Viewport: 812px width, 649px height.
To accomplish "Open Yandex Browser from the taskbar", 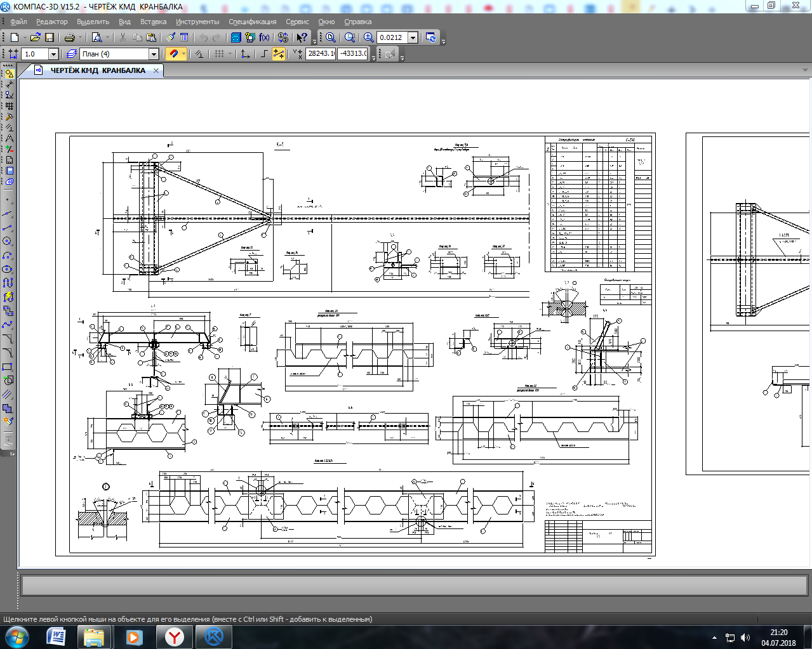I will 174,636.
